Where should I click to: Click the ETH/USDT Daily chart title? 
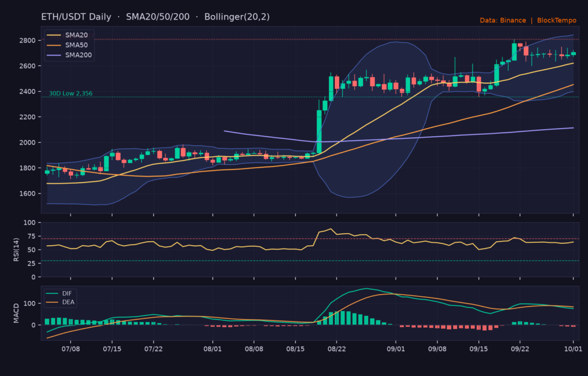click(76, 17)
